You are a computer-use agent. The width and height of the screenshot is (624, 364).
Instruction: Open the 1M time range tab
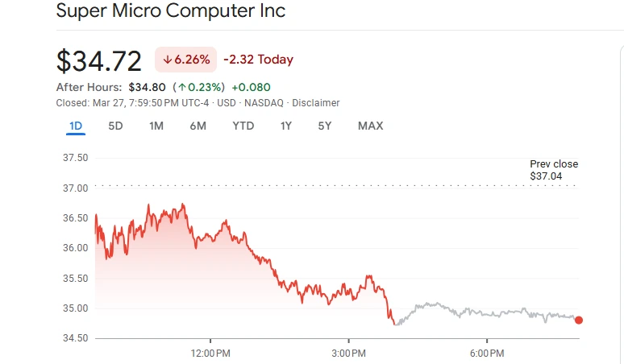pos(156,126)
